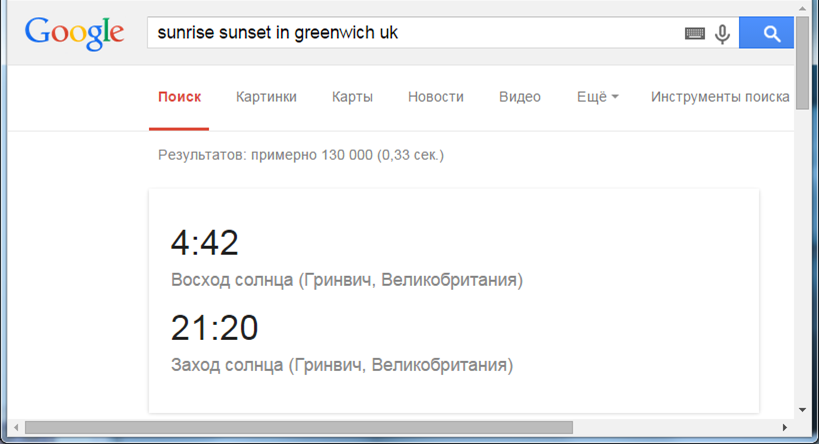Click the vertical scrollbar thumb
This screenshot has height=444, width=819.
click(802, 62)
